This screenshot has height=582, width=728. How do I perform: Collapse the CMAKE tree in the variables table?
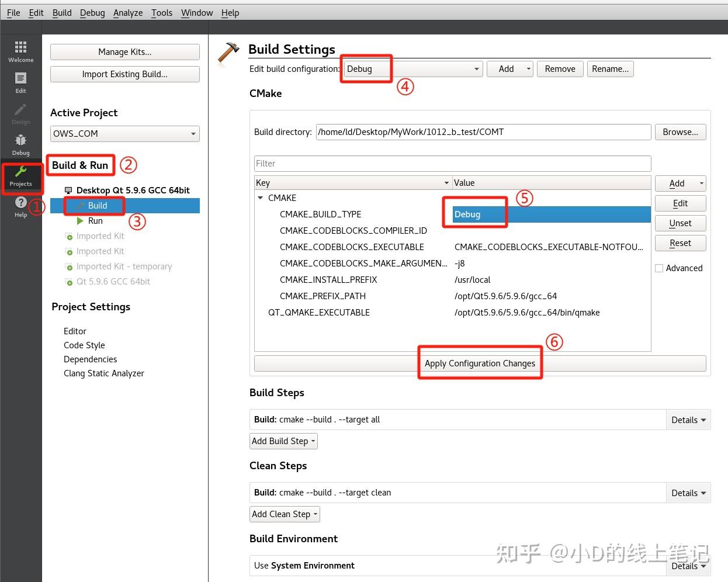[261, 198]
